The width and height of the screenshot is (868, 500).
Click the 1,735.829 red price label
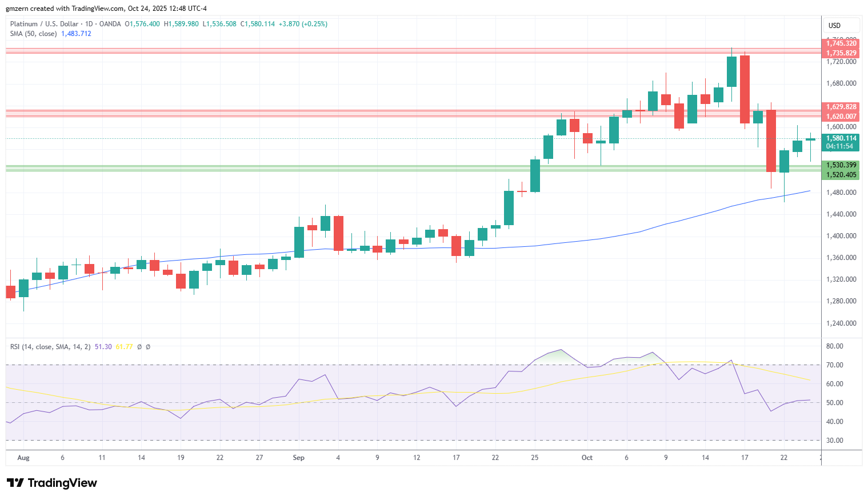tap(841, 53)
